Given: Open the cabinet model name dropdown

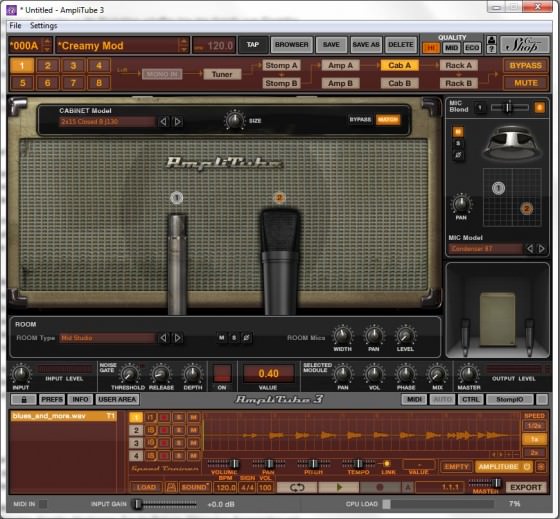Looking at the screenshot, I should coord(107,122).
